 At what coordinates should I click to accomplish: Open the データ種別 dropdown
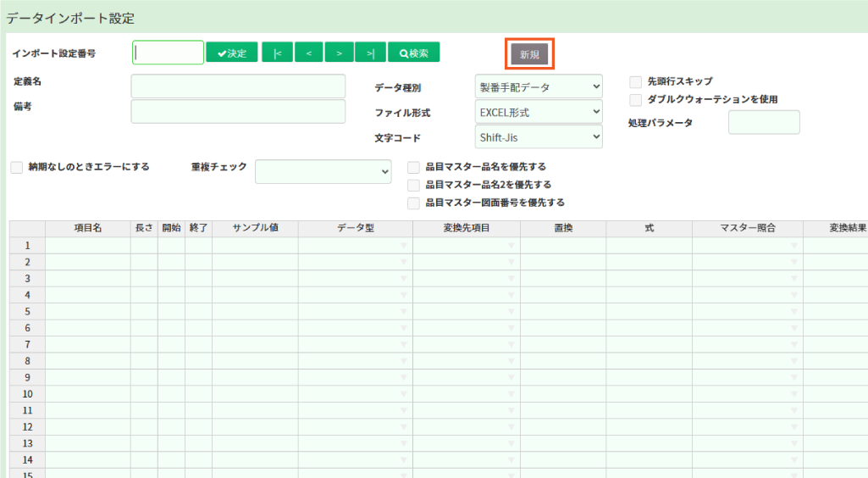click(x=539, y=86)
